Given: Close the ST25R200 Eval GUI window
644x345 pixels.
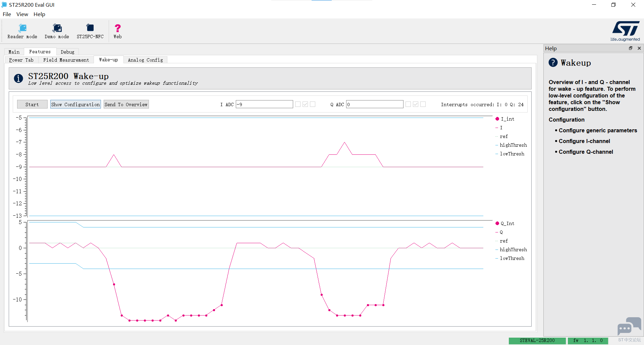Looking at the screenshot, I should (x=633, y=5).
